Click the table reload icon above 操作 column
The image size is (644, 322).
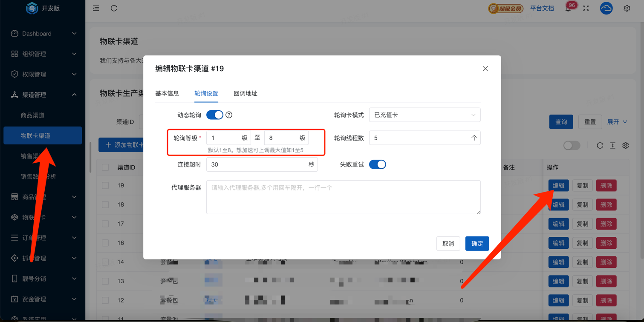pyautogui.click(x=600, y=146)
